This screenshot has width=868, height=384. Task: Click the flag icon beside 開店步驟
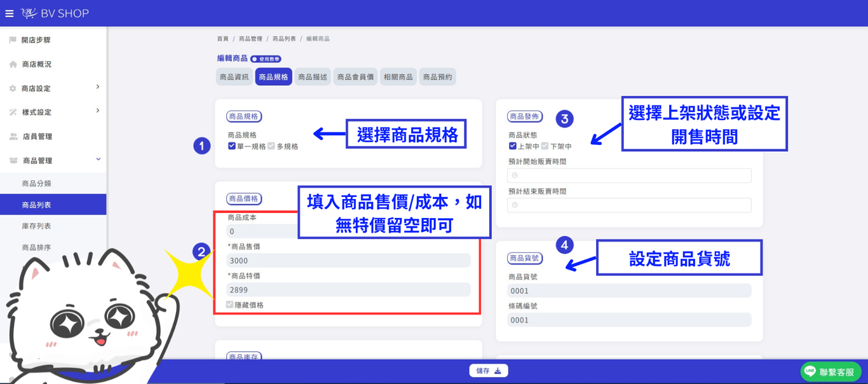(13, 40)
